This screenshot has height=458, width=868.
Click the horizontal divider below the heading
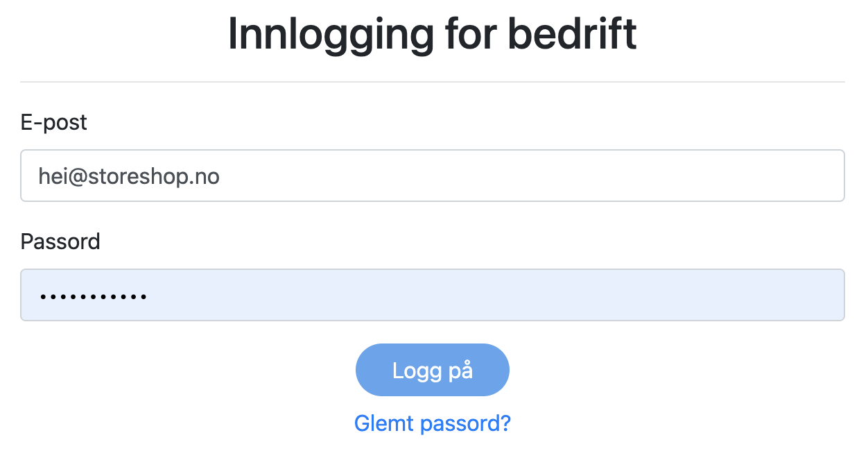tap(432, 82)
